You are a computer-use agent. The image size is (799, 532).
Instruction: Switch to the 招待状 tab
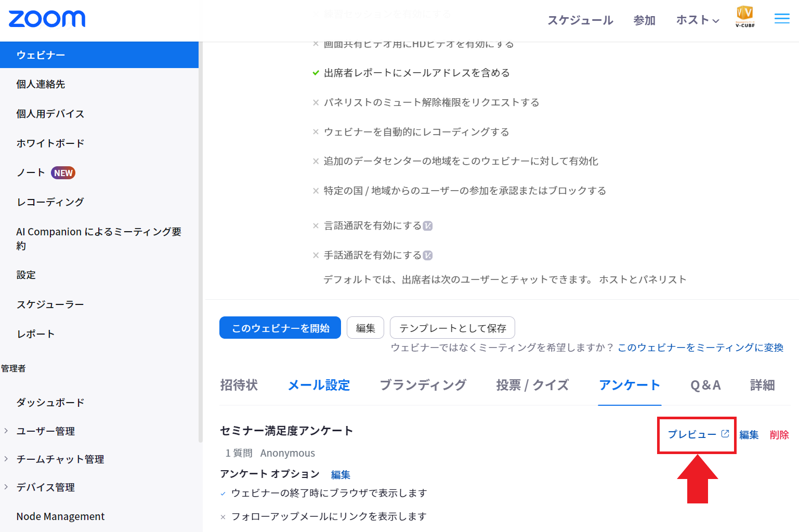pos(239,385)
